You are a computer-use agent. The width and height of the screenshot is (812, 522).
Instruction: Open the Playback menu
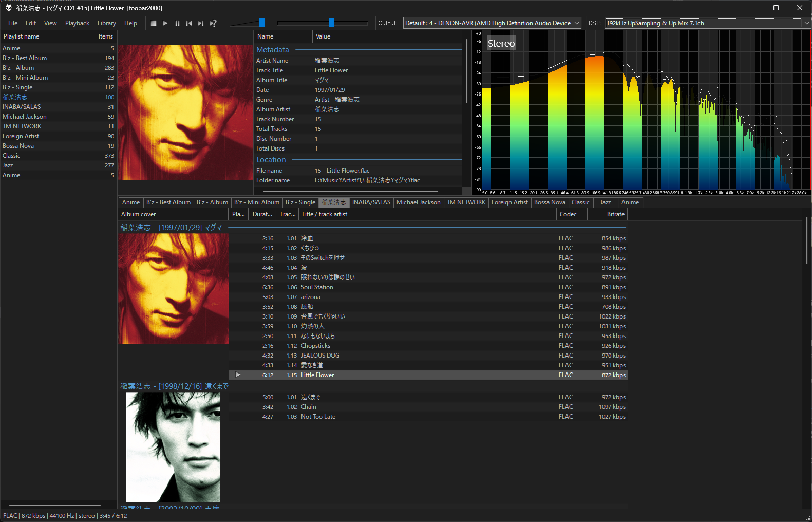(77, 23)
